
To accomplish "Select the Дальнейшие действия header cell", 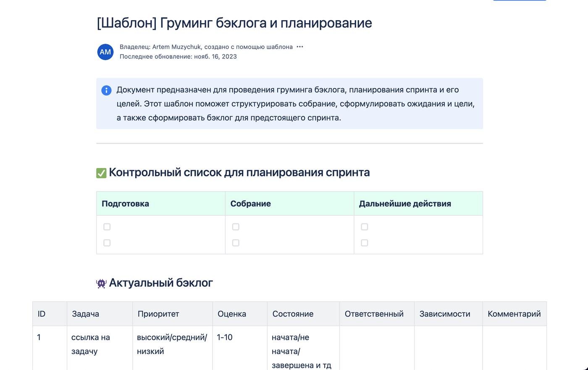I will point(418,204).
